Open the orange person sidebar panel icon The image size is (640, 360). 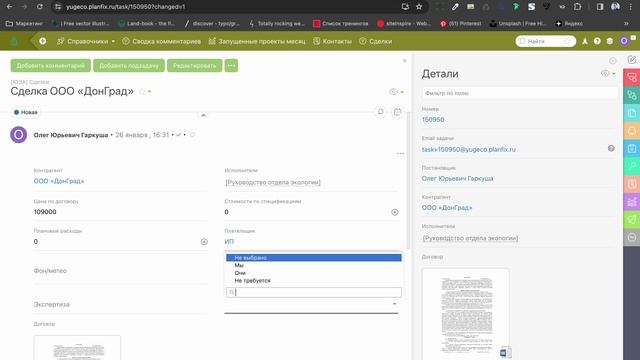pyautogui.click(x=632, y=131)
